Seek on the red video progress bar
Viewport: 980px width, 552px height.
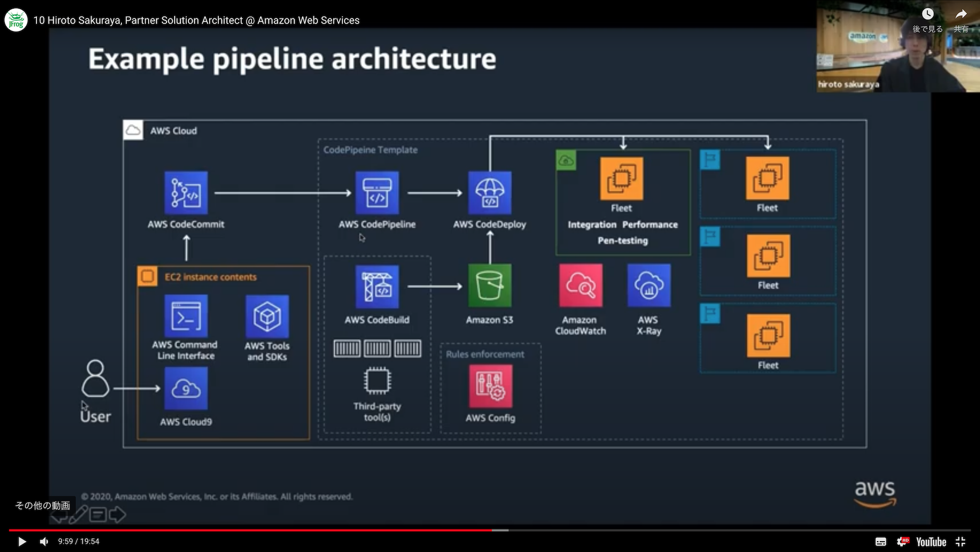point(250,530)
